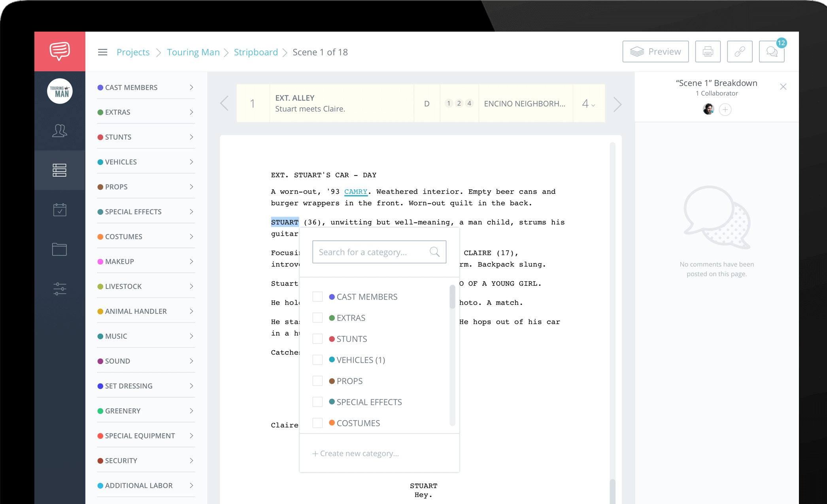
Task: Click cast ID 2 in scene strip
Action: point(459,103)
